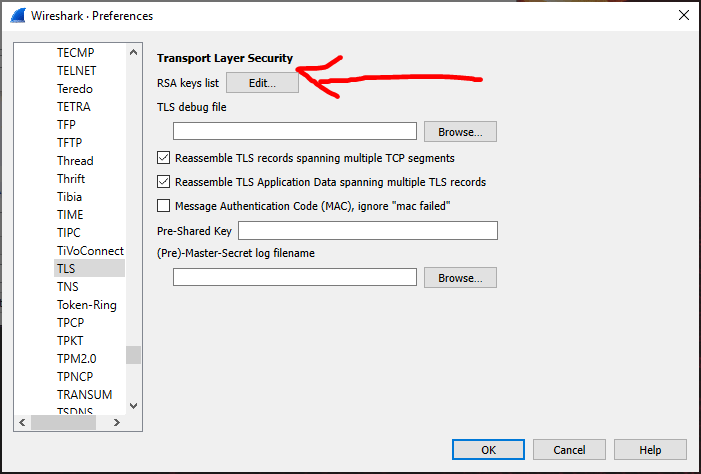The width and height of the screenshot is (701, 474).
Task: Click the TLS debug file path field
Action: pyautogui.click(x=294, y=131)
